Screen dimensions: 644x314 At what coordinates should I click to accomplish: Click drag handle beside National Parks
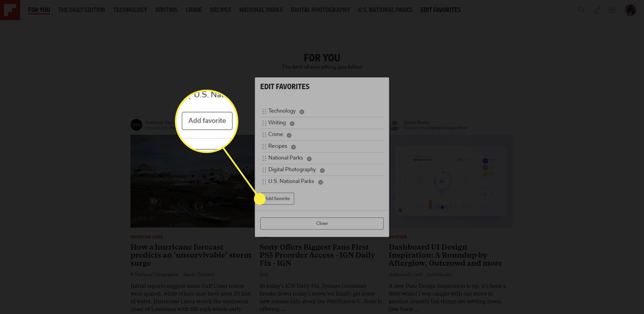(264, 158)
